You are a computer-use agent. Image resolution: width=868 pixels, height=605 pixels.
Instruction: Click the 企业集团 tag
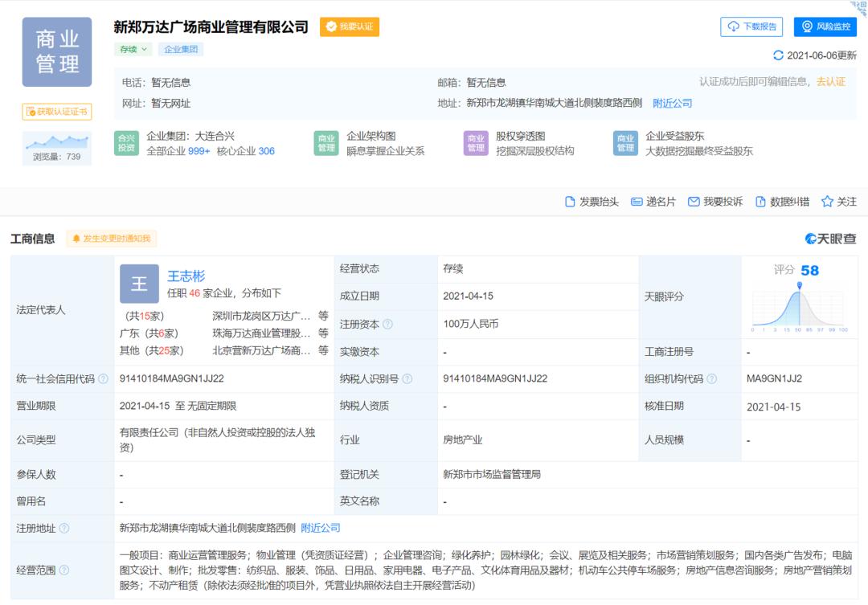coord(181,49)
